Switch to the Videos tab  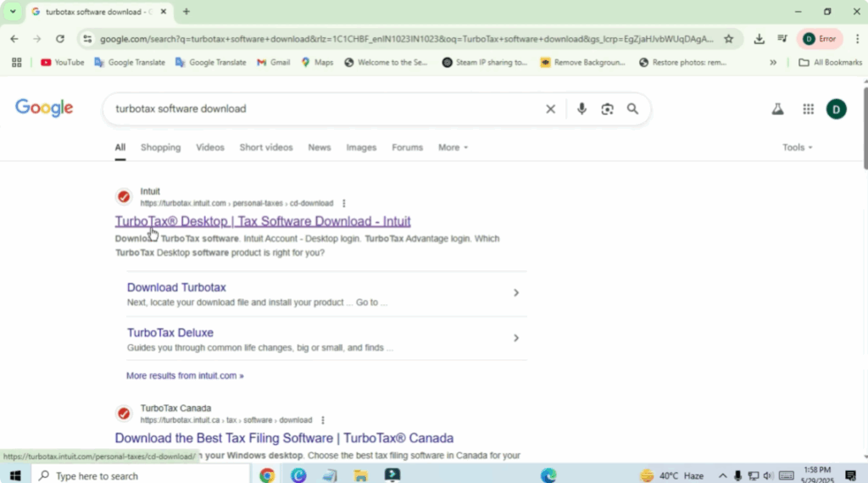point(210,147)
